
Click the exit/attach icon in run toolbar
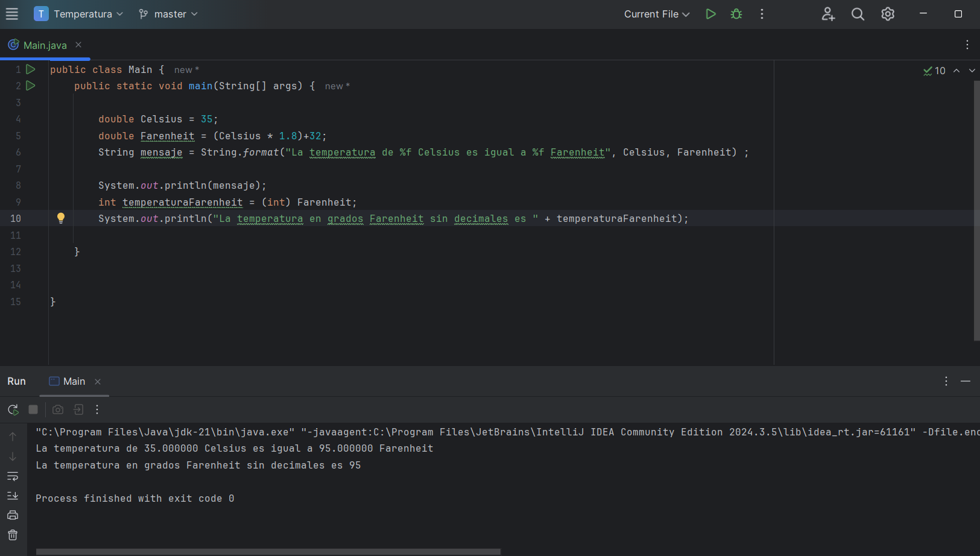(78, 409)
